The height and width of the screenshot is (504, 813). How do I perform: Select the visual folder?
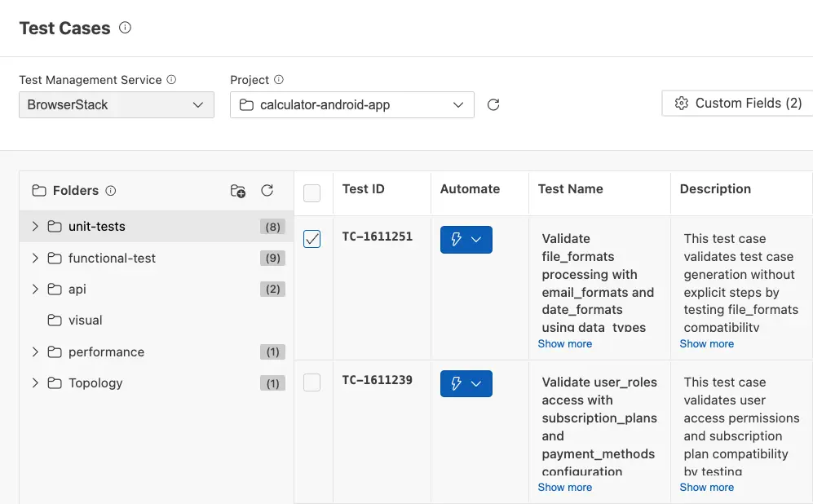(86, 320)
